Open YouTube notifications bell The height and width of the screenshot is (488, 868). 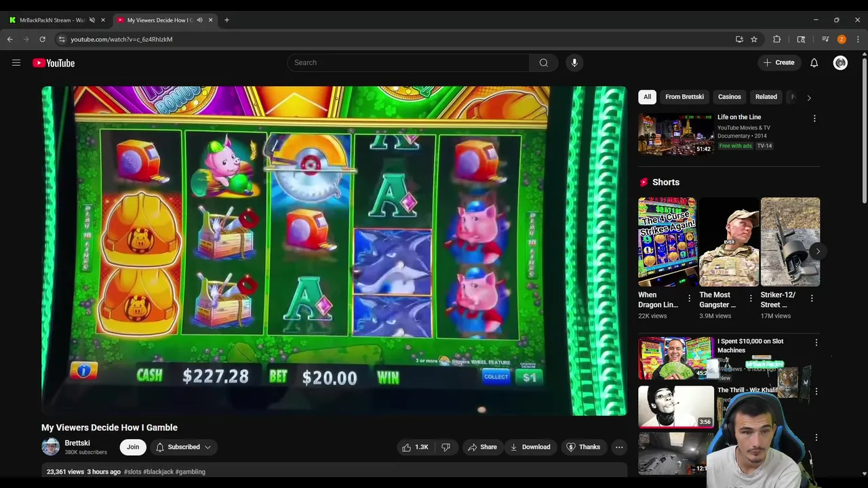[814, 63]
